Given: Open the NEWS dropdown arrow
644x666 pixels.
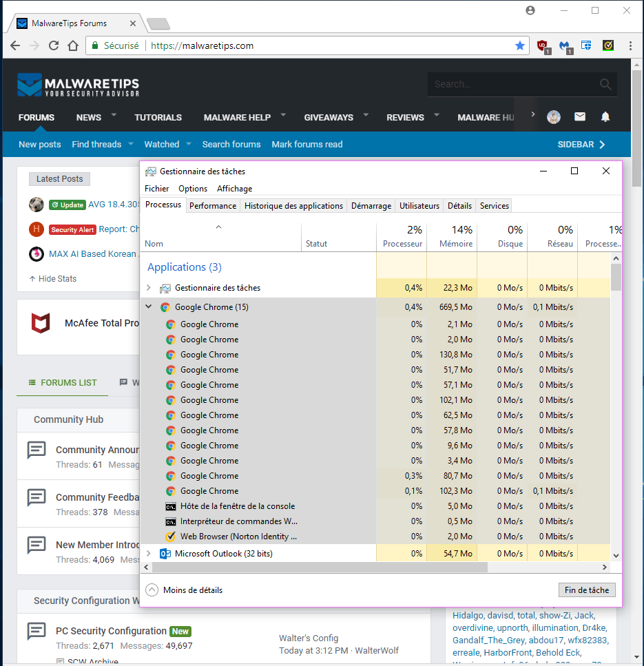Looking at the screenshot, I should click(114, 115).
